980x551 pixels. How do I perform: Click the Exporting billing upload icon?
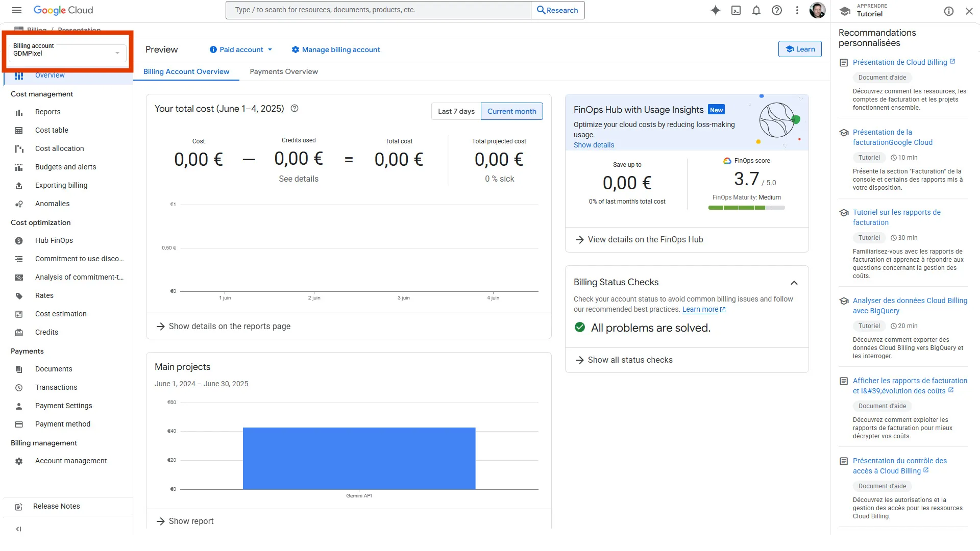tap(19, 186)
